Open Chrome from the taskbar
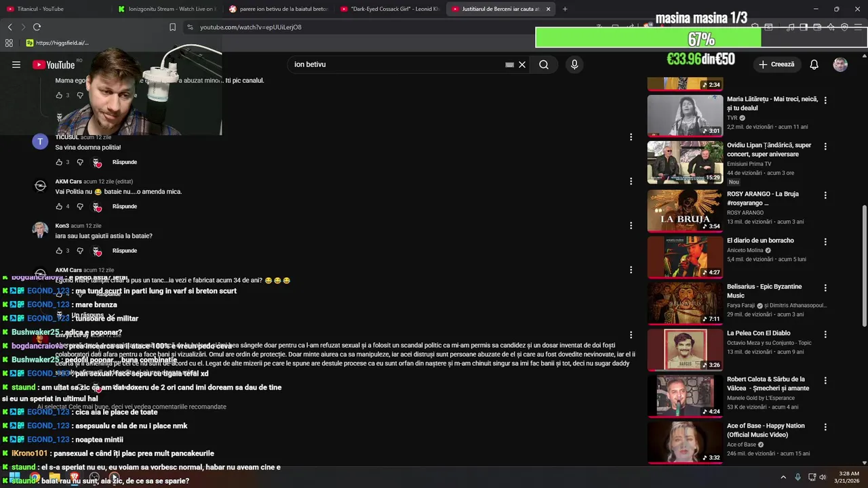The height and width of the screenshot is (488, 868). click(35, 477)
